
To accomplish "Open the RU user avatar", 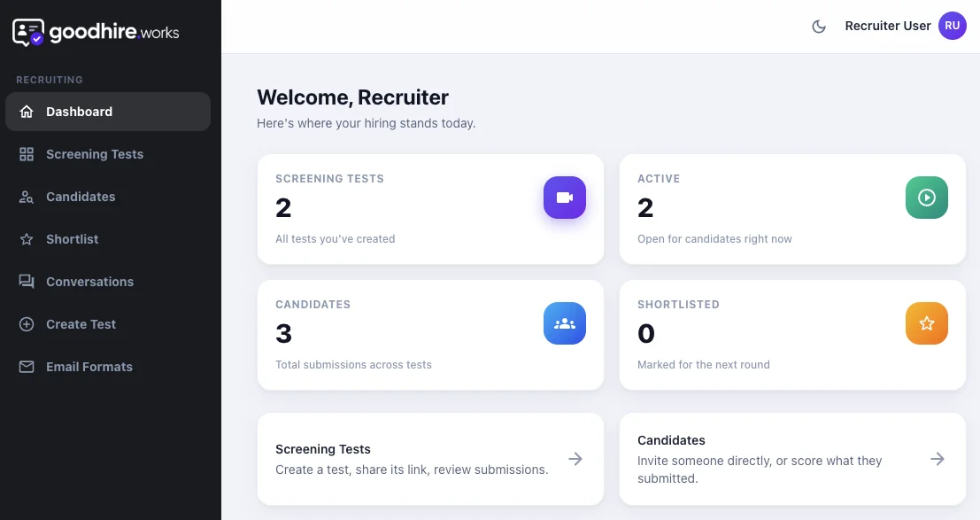I will point(953,26).
